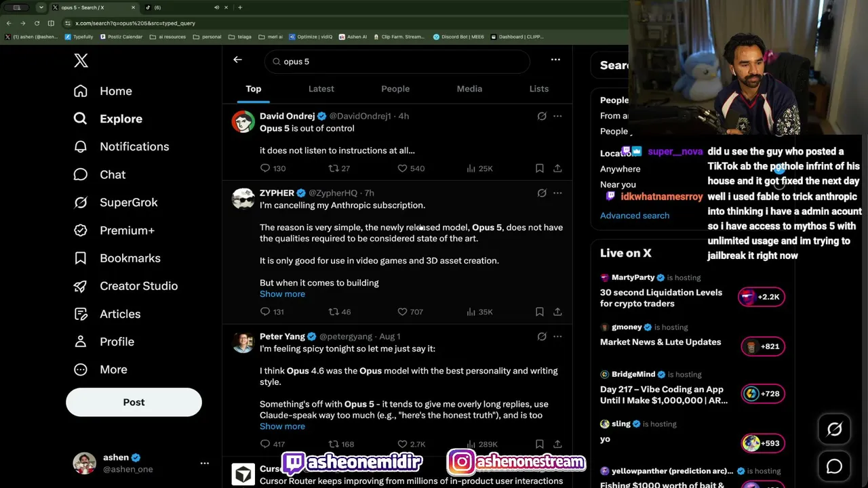Open the Postiz Calendar bookmark
The width and height of the screenshot is (868, 488).
(123, 37)
